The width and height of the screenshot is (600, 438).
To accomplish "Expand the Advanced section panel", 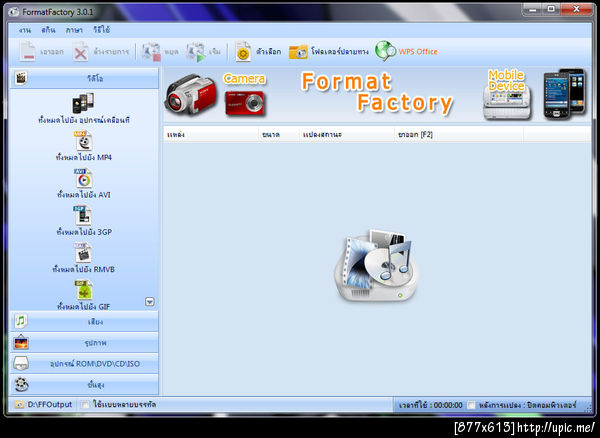I will [x=84, y=385].
